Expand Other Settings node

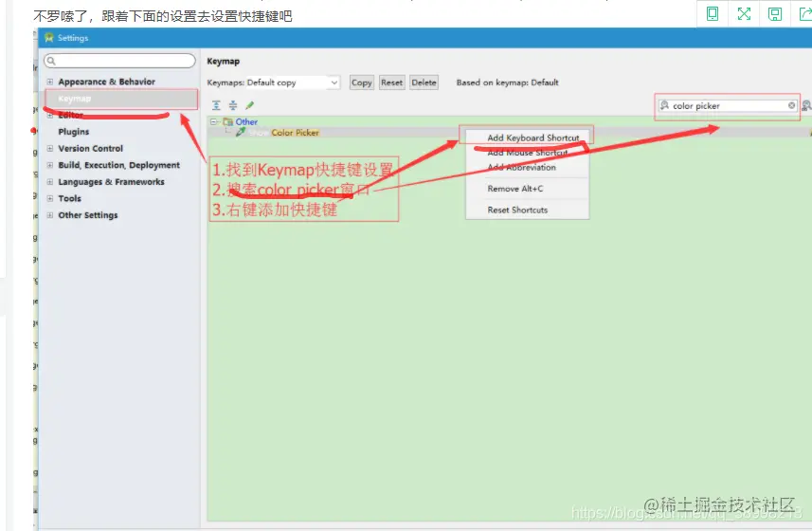click(x=50, y=215)
